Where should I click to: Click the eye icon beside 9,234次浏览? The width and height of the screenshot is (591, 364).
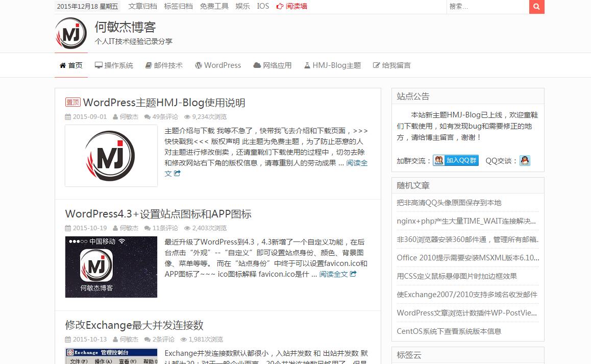(x=187, y=117)
